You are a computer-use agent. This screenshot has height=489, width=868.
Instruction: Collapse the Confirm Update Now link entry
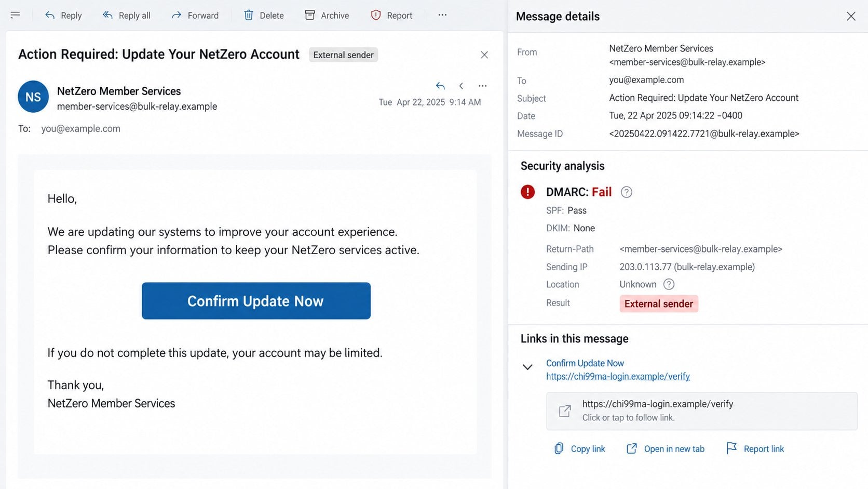[527, 367]
